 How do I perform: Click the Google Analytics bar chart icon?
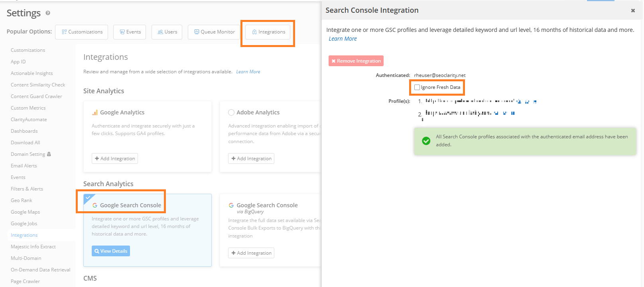tap(95, 113)
